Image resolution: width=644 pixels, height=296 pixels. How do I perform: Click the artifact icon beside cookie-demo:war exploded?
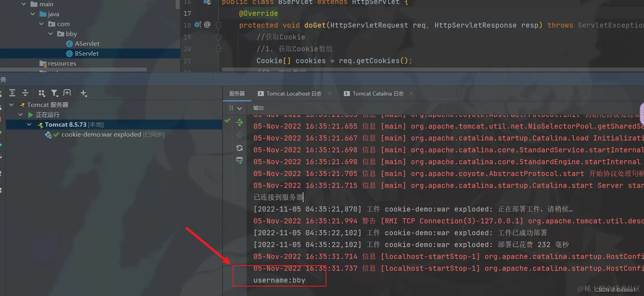click(x=49, y=135)
